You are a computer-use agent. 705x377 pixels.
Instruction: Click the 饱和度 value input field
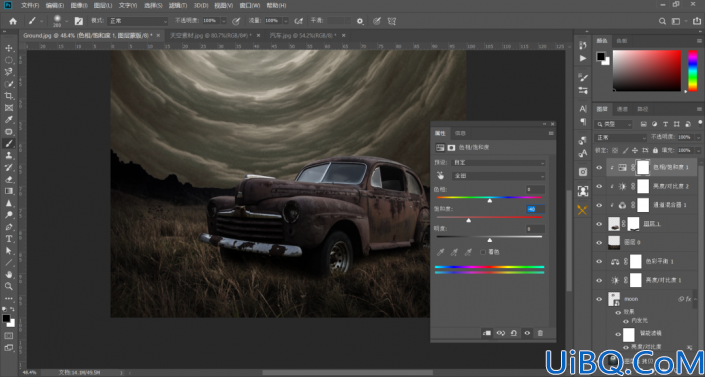tap(535, 209)
